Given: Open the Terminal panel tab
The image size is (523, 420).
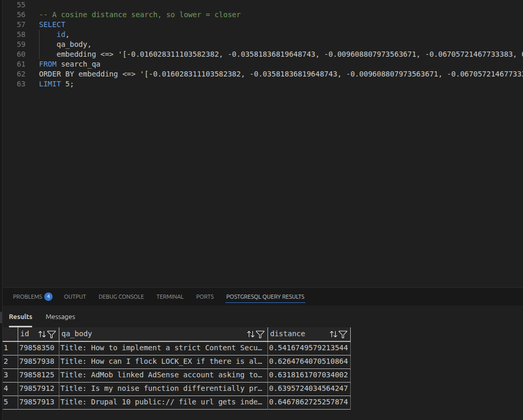Looking at the screenshot, I should (x=170, y=297).
